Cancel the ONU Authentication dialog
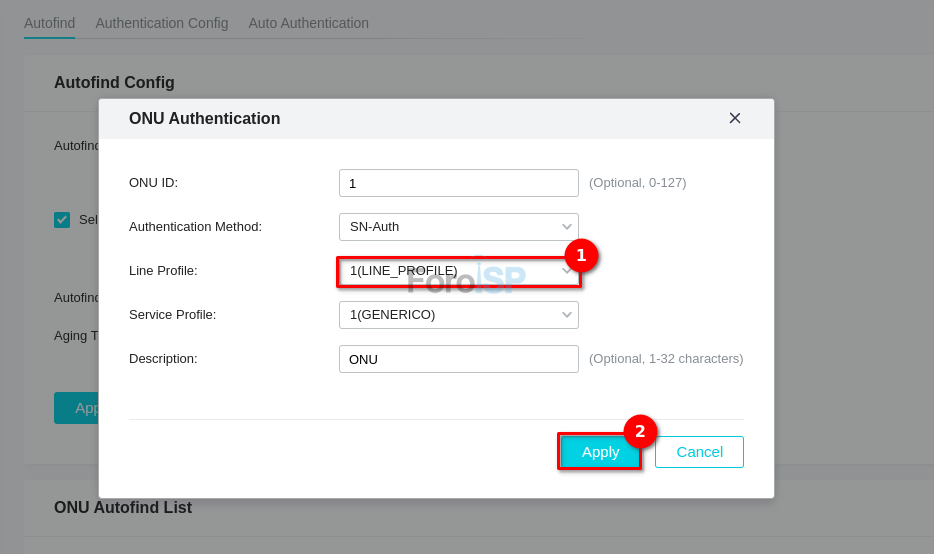934x554 pixels. (699, 452)
